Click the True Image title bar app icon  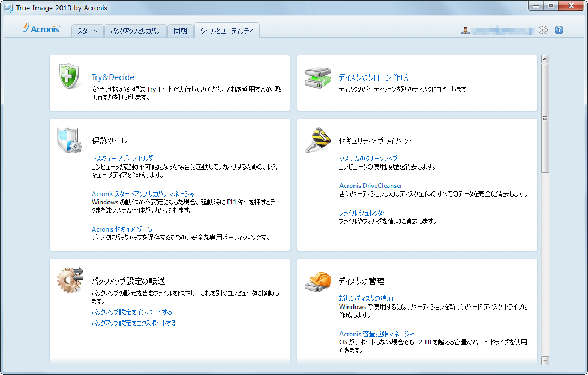[8, 8]
